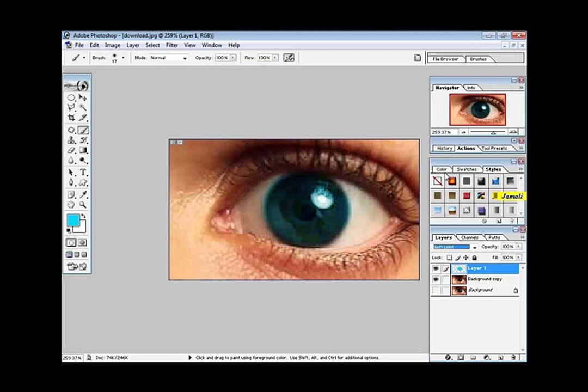Open the Filter menu
The width and height of the screenshot is (588, 392).
(172, 45)
